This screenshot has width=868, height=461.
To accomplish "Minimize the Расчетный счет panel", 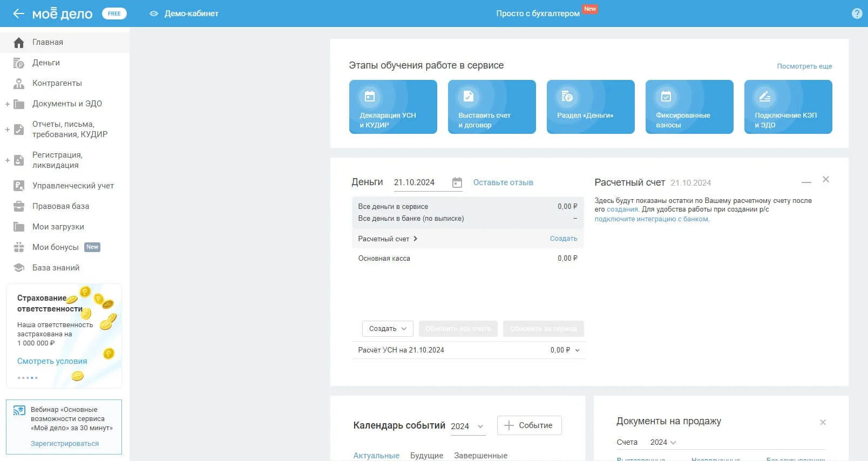I will (x=806, y=182).
